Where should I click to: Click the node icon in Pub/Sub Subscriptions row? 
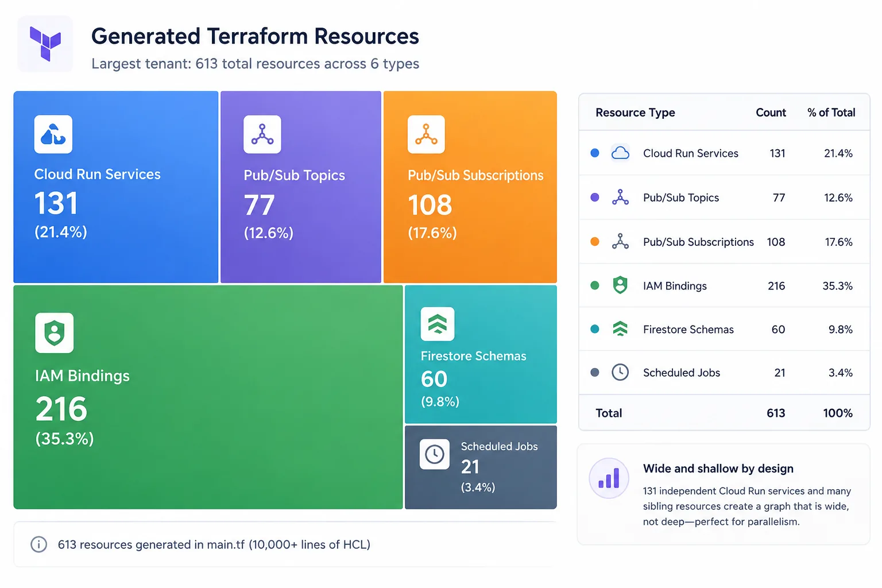point(620,241)
